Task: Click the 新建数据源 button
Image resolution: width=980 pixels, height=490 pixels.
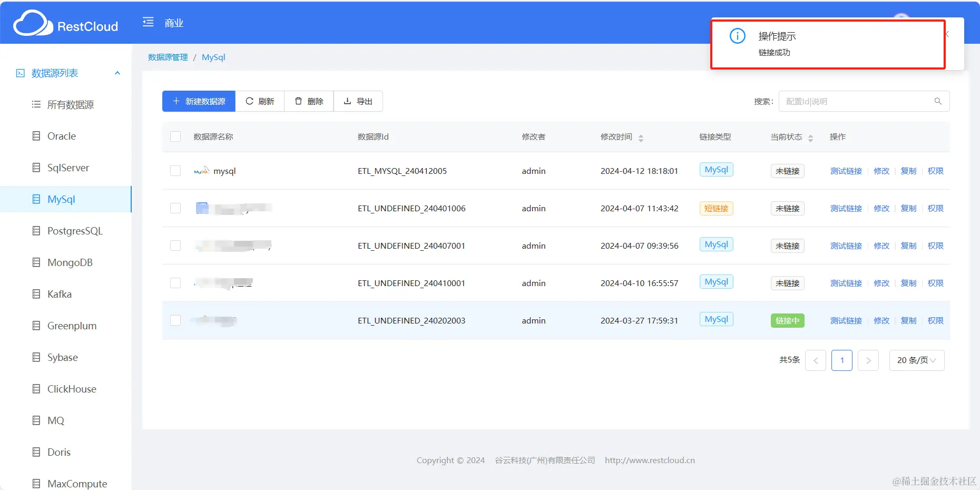Action: point(199,101)
